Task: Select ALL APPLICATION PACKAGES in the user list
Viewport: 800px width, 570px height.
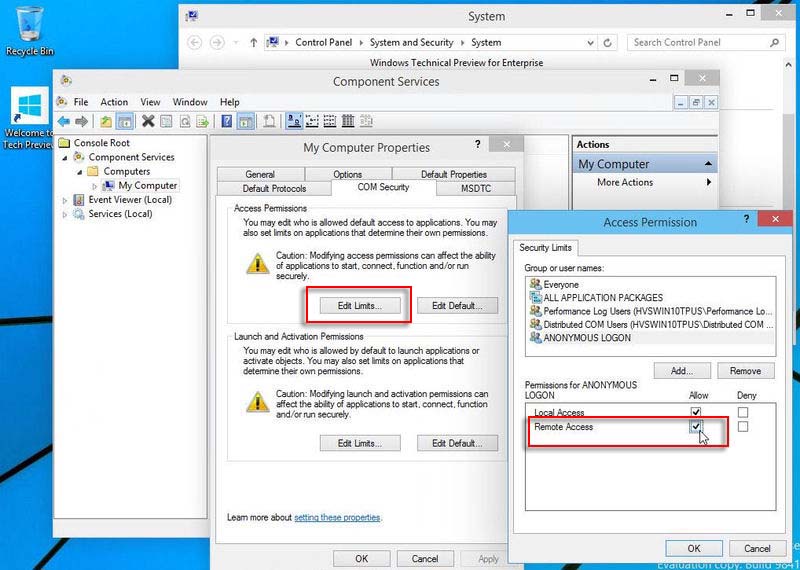Action: click(x=651, y=298)
